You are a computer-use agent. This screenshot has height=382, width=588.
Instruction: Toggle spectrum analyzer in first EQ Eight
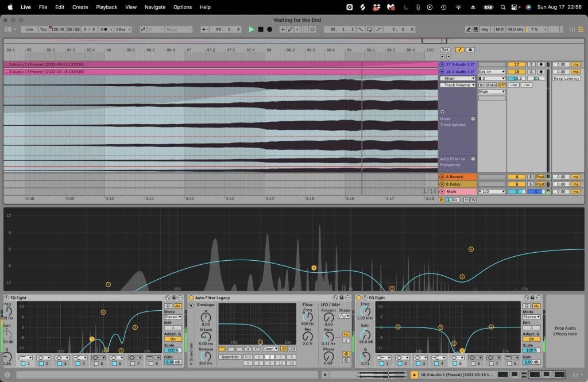click(178, 306)
